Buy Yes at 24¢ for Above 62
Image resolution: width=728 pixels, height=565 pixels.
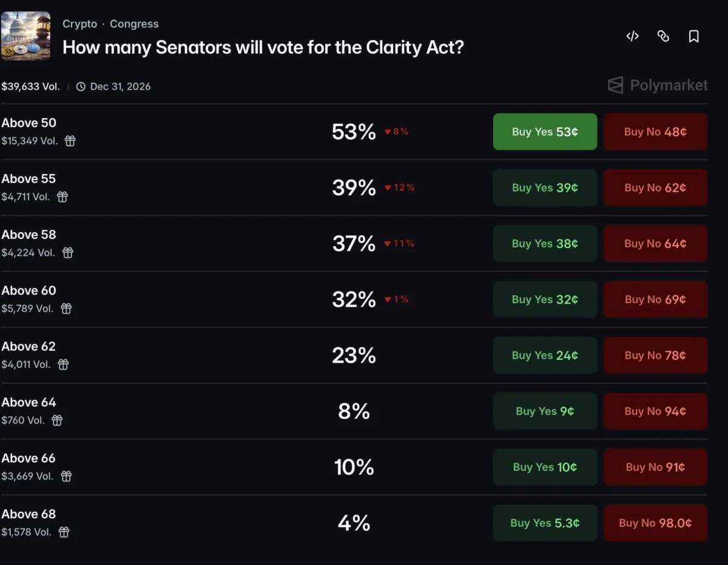pos(545,355)
